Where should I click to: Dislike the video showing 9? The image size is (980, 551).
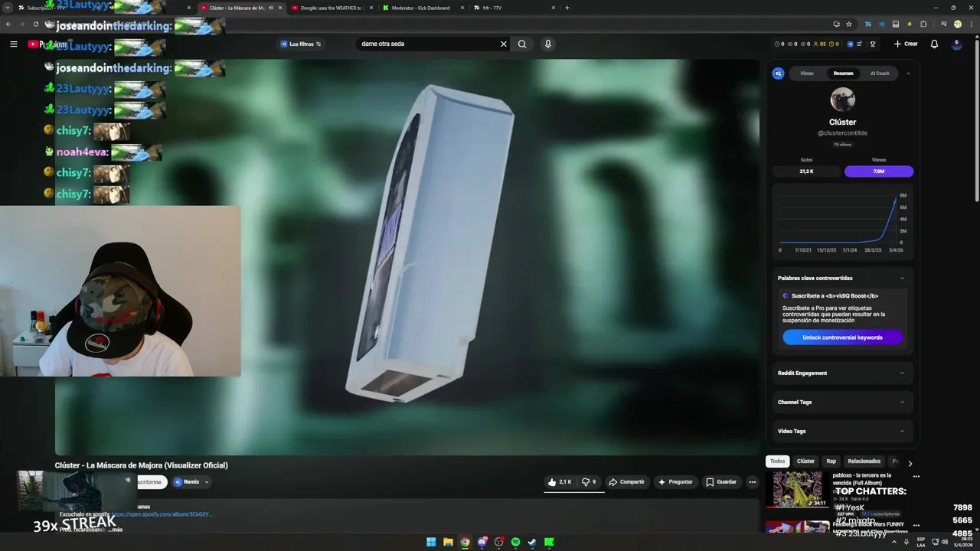pos(589,482)
